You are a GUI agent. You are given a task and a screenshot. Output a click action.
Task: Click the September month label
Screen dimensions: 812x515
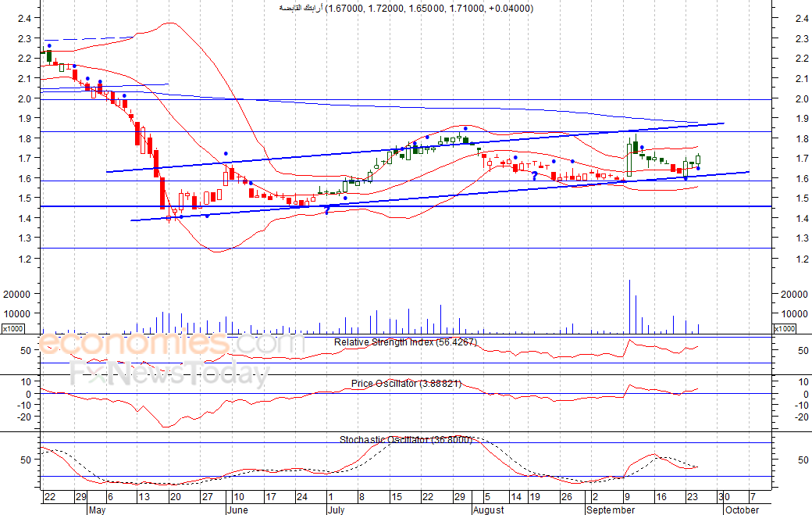point(611,510)
